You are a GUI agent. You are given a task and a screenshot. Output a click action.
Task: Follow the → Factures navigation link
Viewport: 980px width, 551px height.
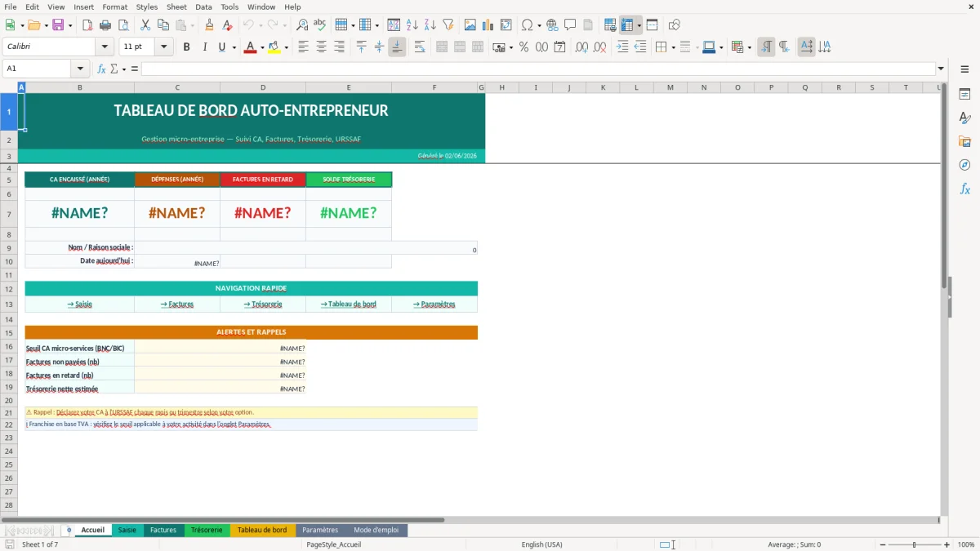[177, 304]
